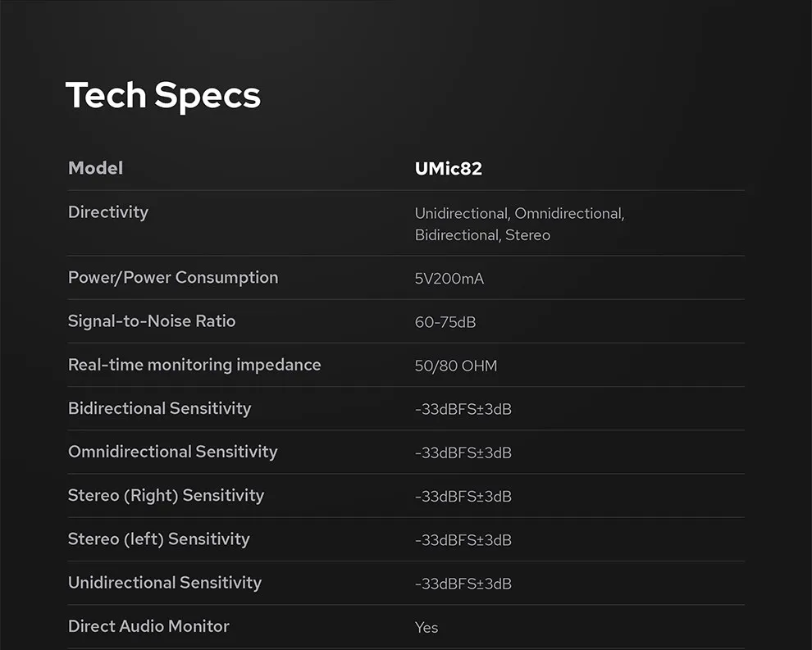Click the 60-75dB value
812x650 pixels.
[445, 322]
